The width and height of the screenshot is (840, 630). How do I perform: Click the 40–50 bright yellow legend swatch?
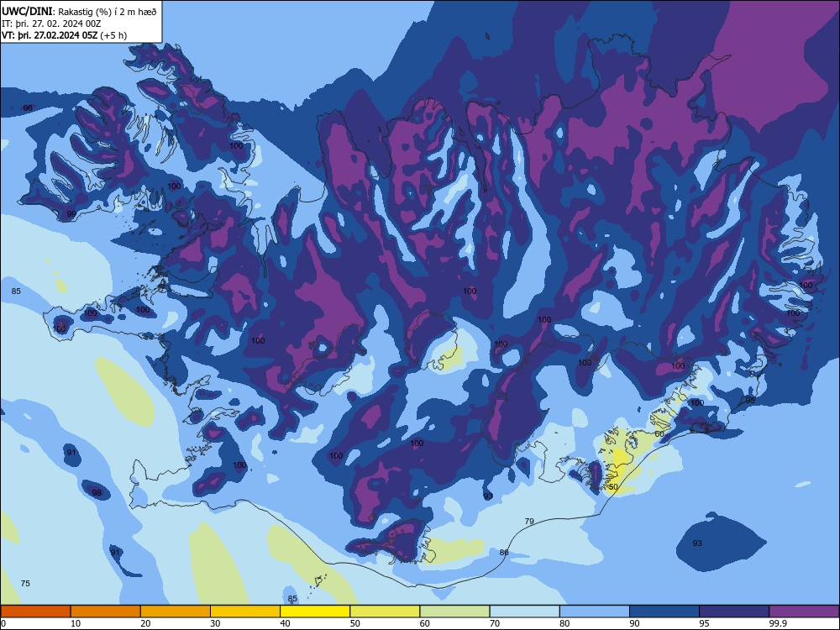point(315,612)
